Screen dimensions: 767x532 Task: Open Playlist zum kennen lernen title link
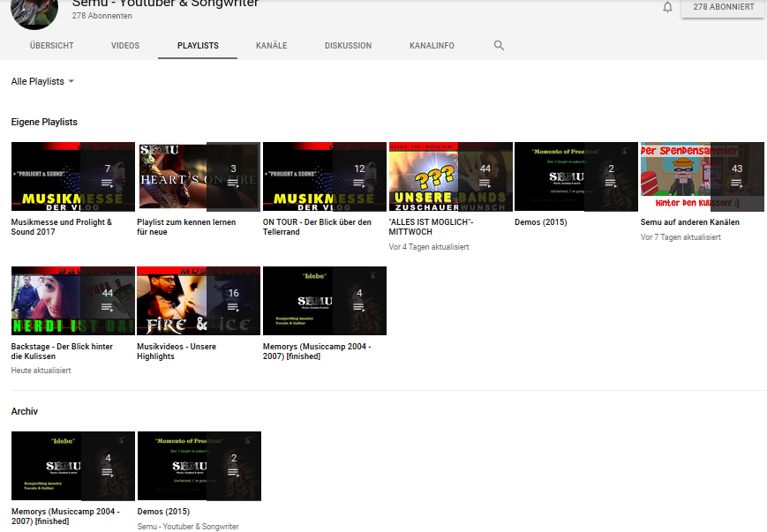pos(185,227)
